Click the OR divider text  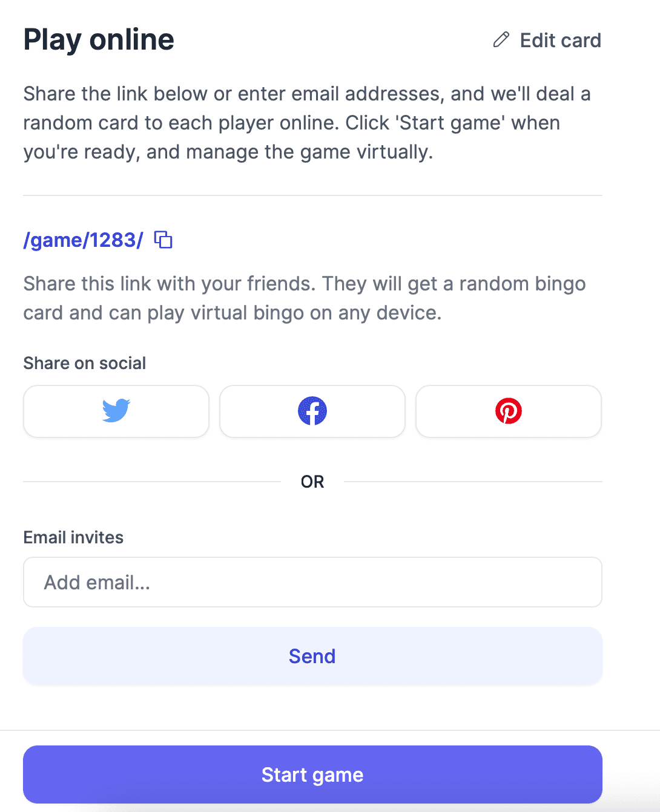312,482
